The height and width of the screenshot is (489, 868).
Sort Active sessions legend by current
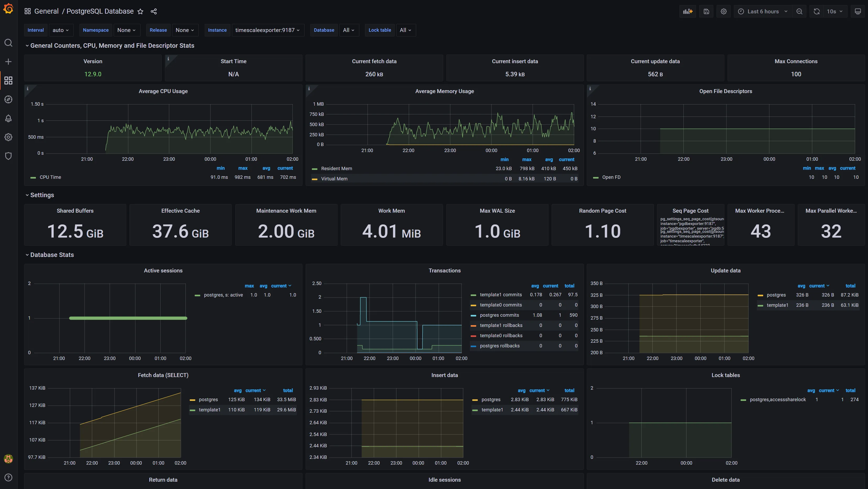pos(281,286)
